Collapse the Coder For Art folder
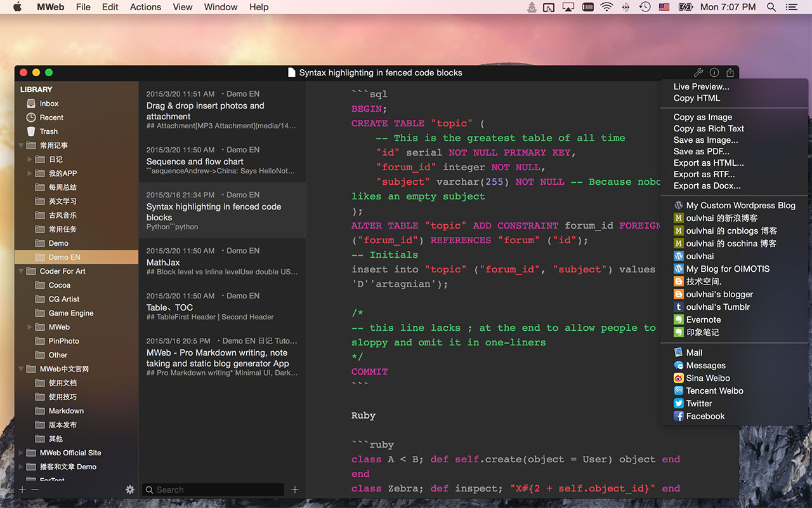Image resolution: width=812 pixels, height=508 pixels. 22,271
